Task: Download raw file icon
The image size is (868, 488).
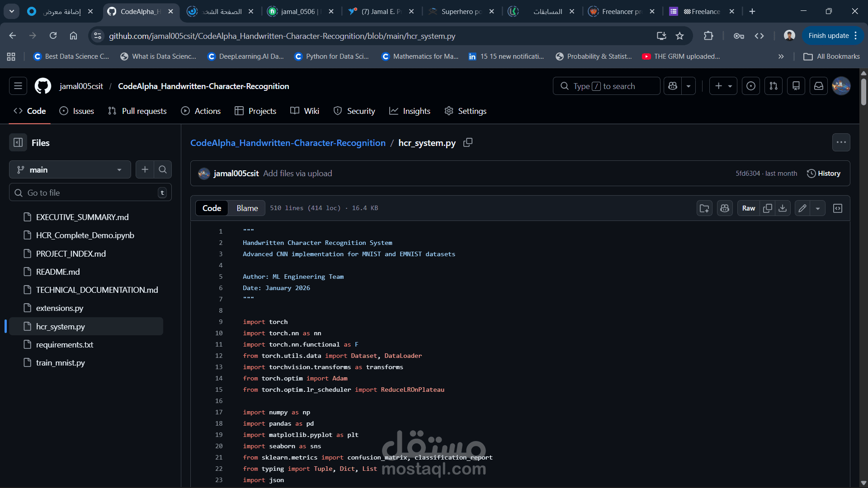Action: (x=783, y=208)
